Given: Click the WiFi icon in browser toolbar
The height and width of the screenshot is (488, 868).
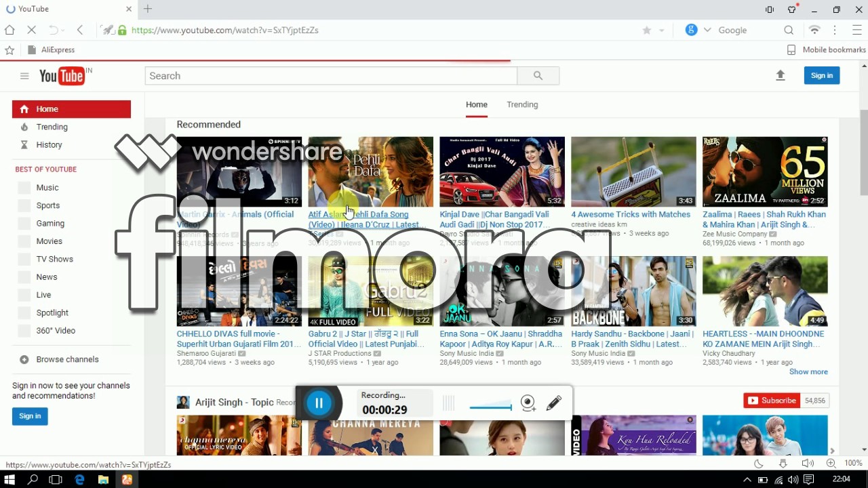Looking at the screenshot, I should pos(814,30).
